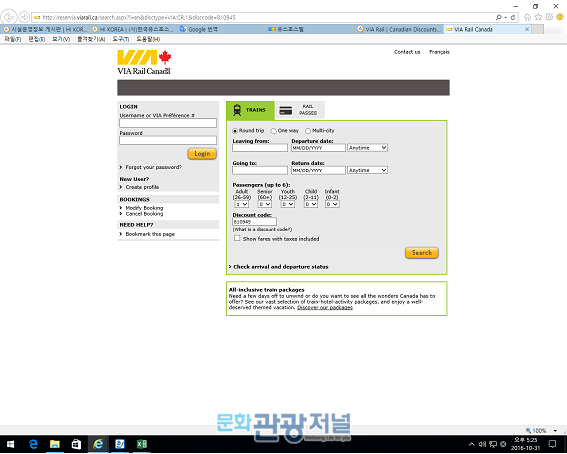
Task: Open the departure Anytime dropdown
Action: point(367,148)
